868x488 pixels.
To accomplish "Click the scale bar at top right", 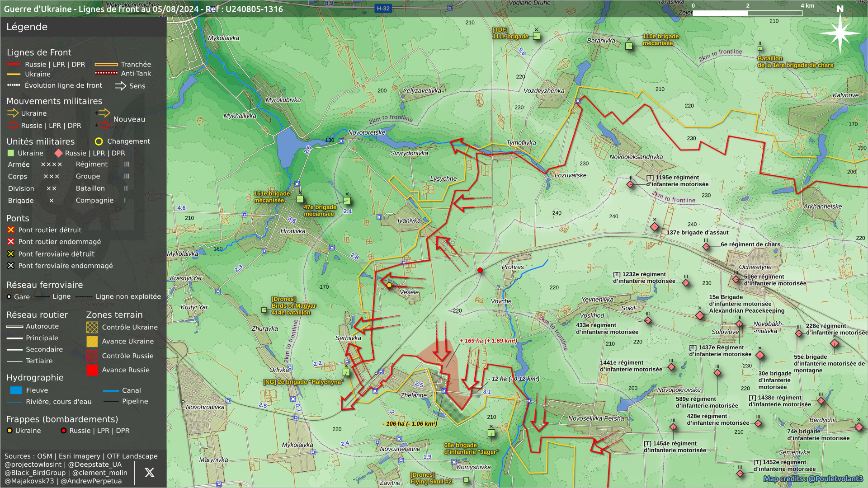I will [x=747, y=13].
